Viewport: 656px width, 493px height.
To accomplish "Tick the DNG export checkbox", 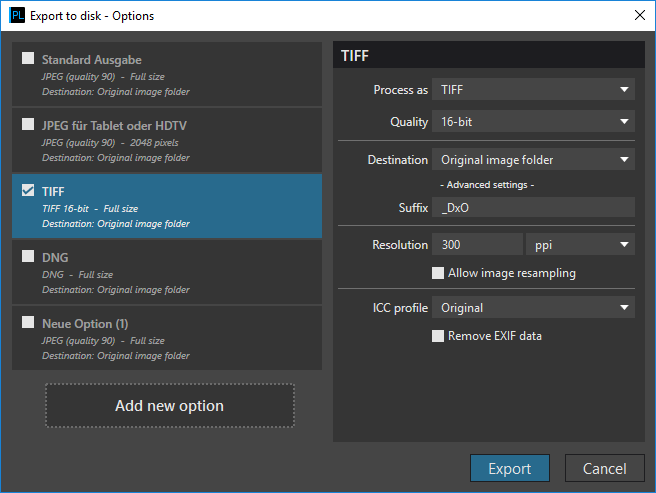I will 28,256.
